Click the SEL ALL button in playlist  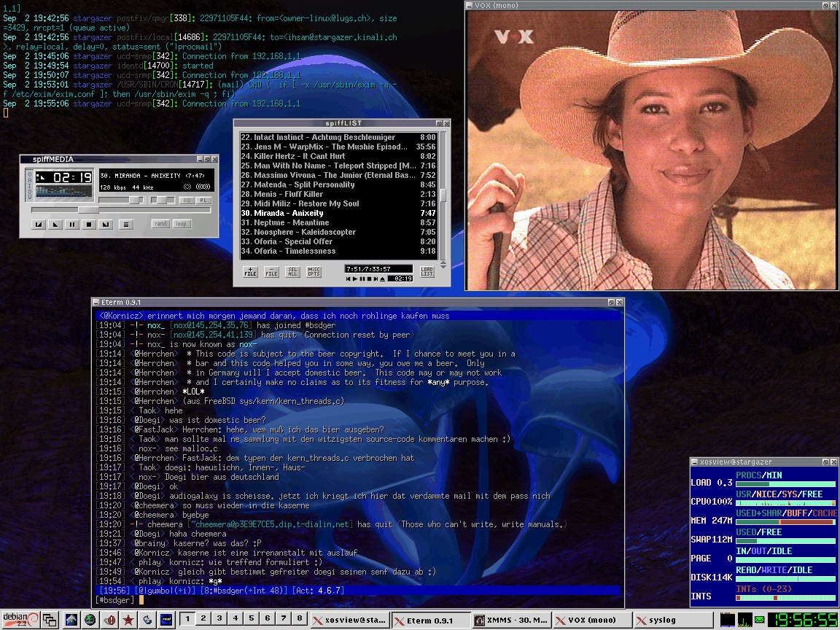click(292, 272)
